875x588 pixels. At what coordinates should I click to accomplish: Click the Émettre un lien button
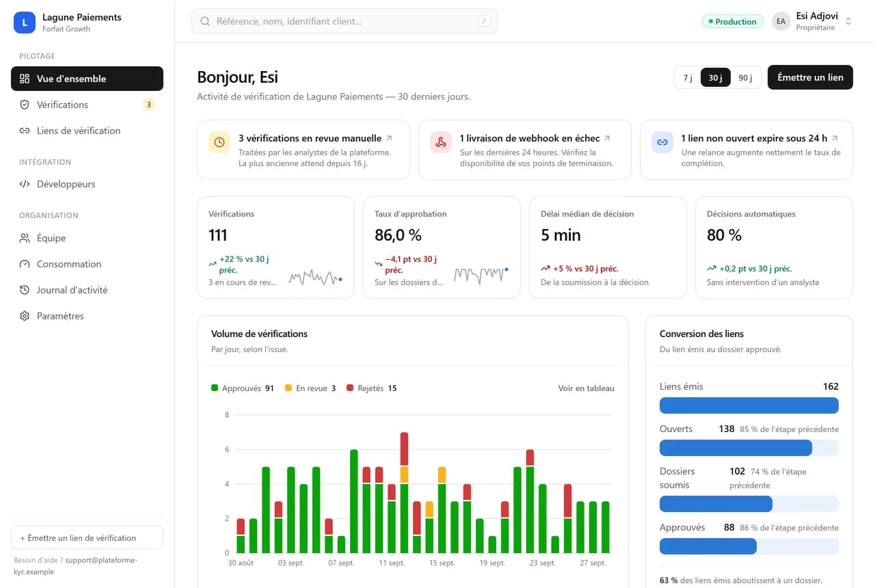coord(810,77)
